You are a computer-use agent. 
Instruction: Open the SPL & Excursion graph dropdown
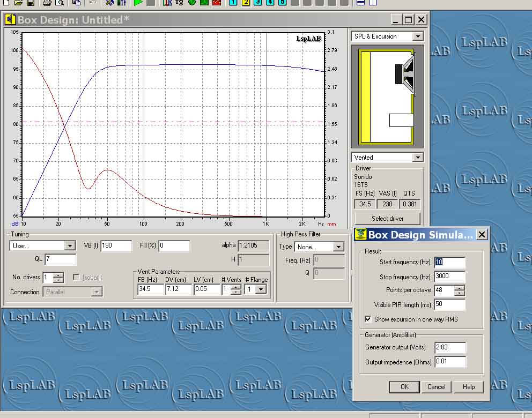(417, 36)
